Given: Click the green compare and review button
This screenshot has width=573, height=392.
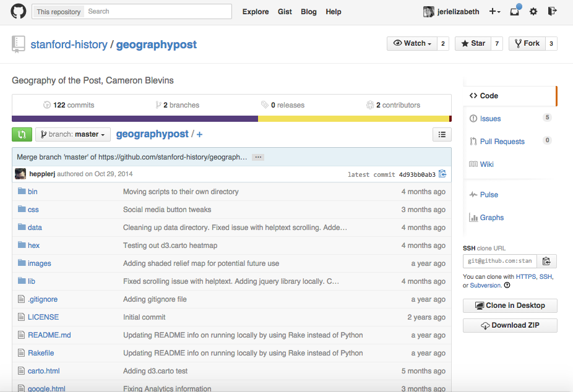Looking at the screenshot, I should click(22, 134).
